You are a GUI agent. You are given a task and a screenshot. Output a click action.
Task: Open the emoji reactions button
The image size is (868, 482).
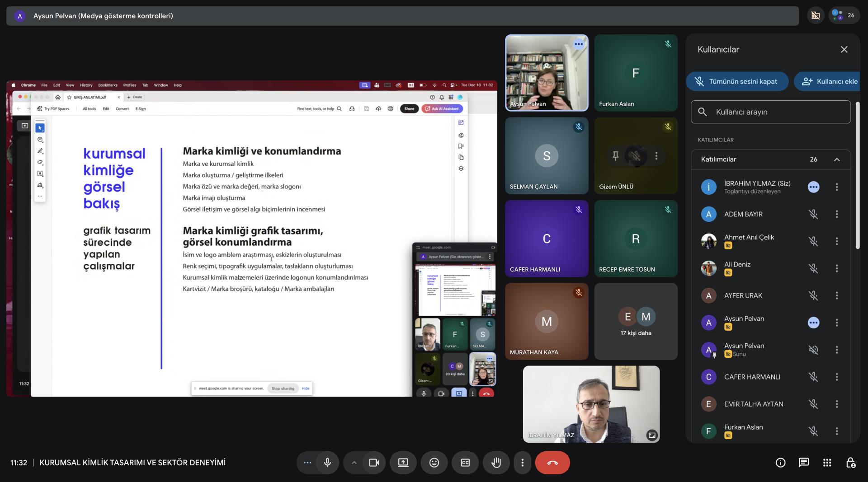click(x=434, y=463)
